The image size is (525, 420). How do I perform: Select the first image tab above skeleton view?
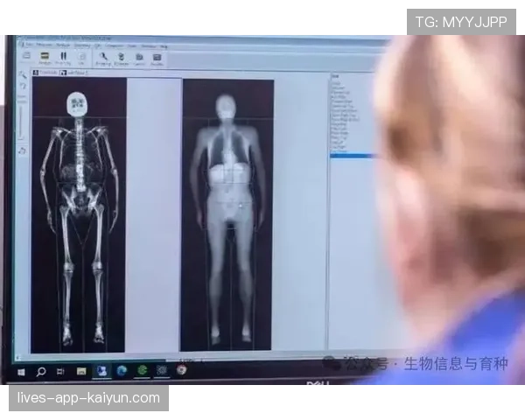(45, 73)
